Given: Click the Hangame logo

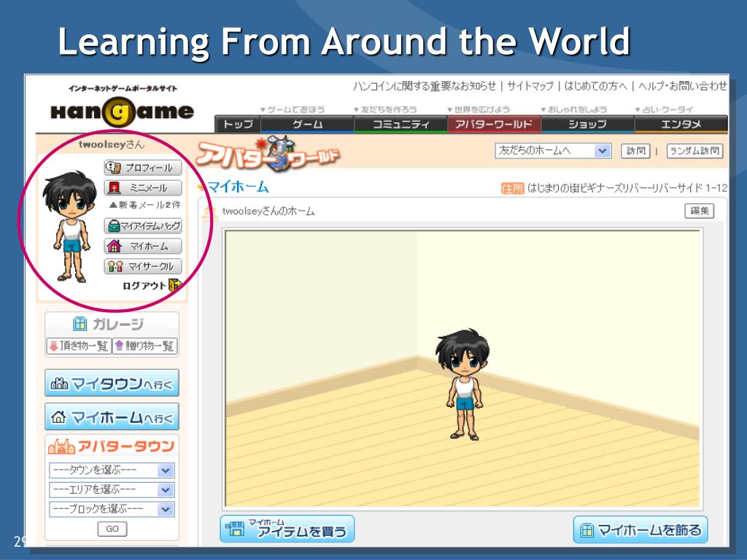Looking at the screenshot, I should 123,112.
